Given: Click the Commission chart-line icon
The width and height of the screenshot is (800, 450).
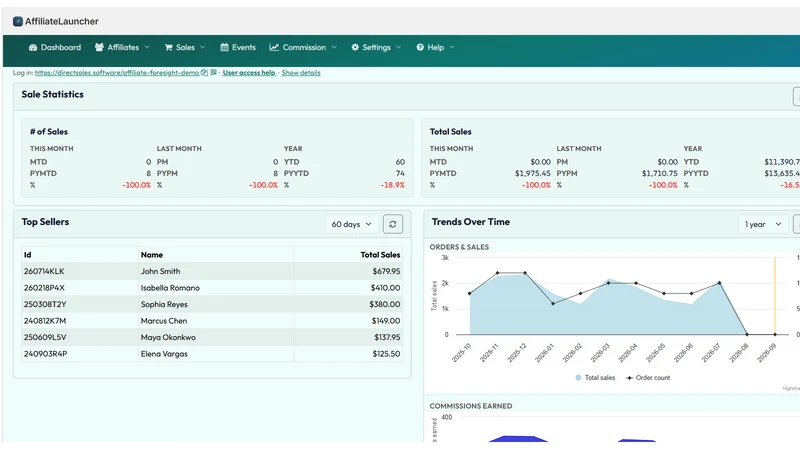Looking at the screenshot, I should click(x=274, y=47).
